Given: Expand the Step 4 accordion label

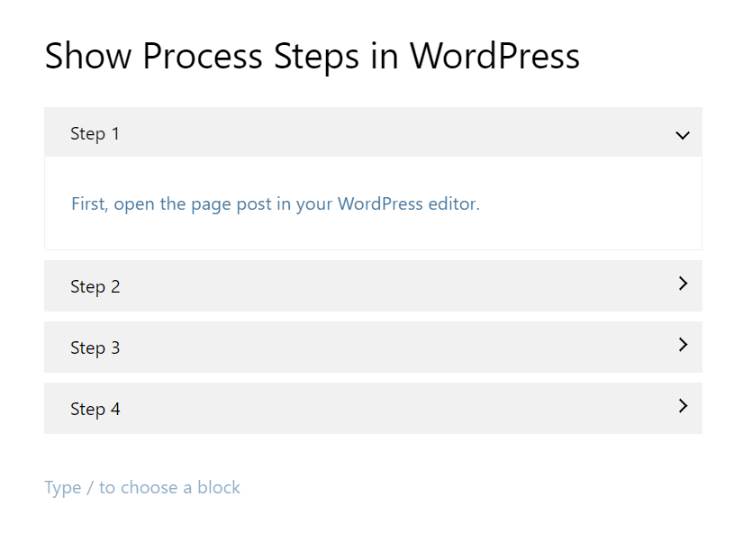Looking at the screenshot, I should tap(95, 410).
